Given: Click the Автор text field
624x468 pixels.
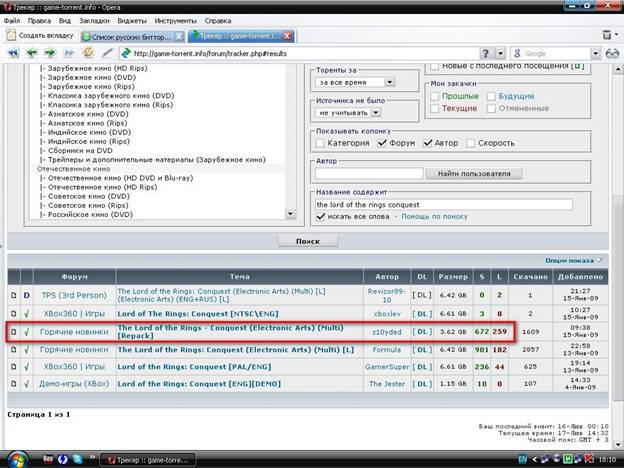Looking at the screenshot, I should coord(369,174).
